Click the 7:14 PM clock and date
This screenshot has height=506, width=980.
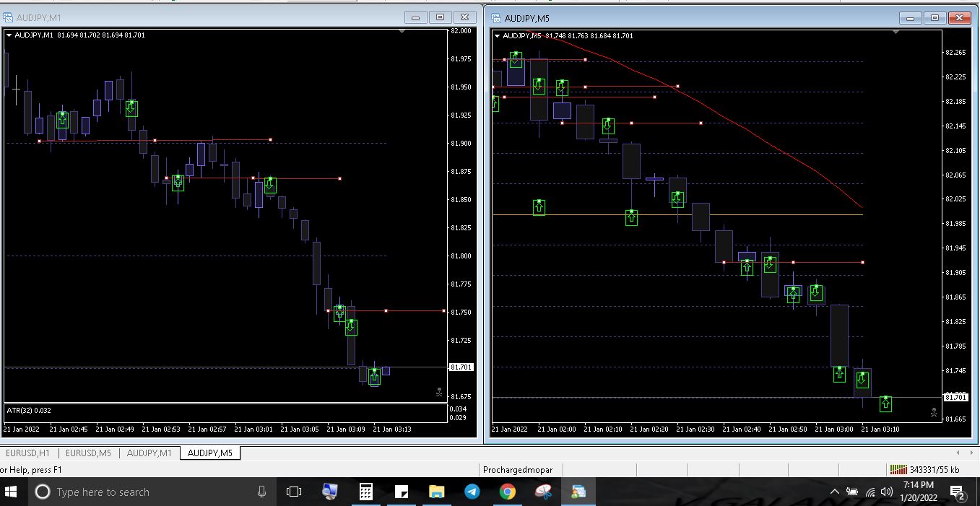(919, 492)
